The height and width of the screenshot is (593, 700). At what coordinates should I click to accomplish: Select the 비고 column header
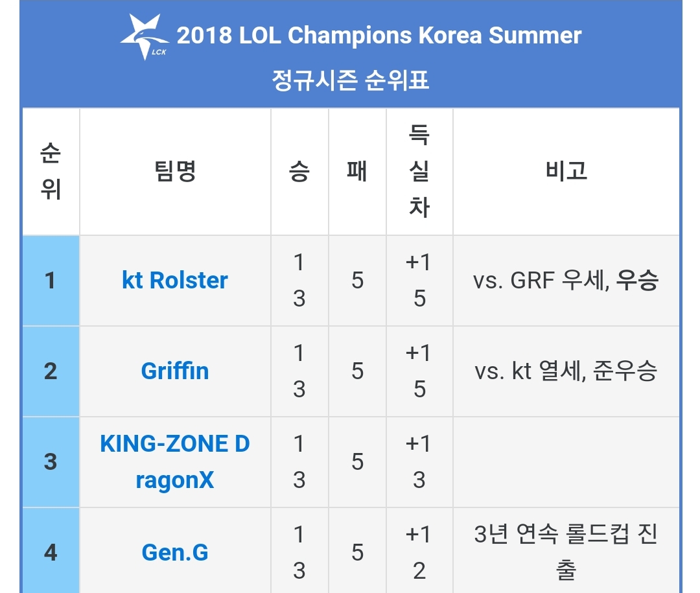(566, 172)
